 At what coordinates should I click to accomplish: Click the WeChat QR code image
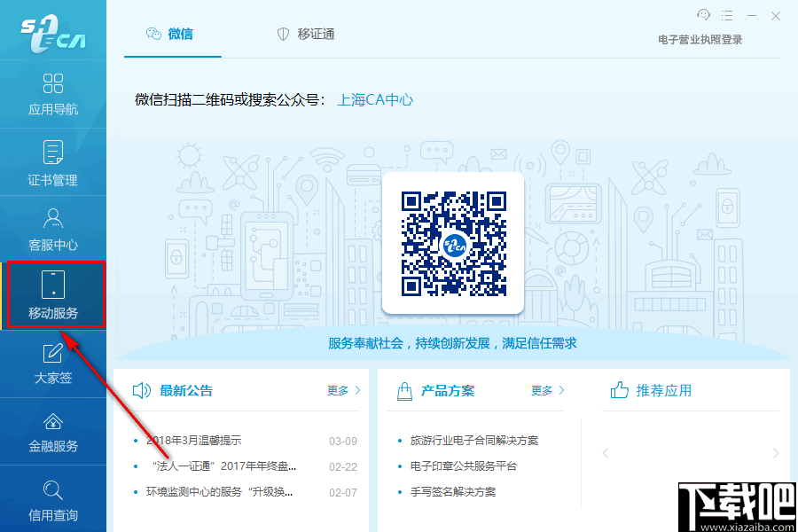tap(453, 243)
